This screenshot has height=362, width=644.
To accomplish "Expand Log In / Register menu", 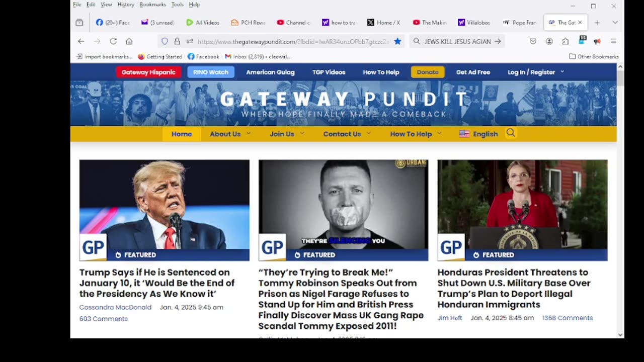I will click(536, 72).
